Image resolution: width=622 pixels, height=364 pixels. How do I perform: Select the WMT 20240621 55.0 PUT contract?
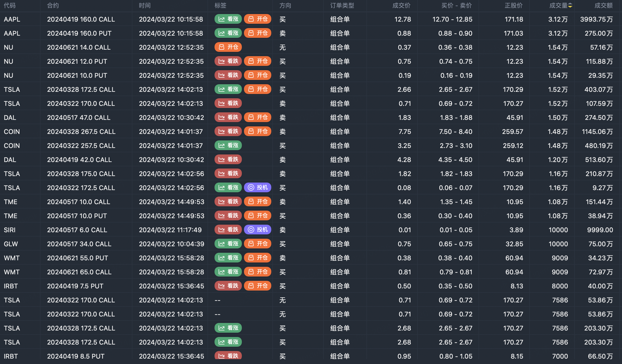click(78, 258)
